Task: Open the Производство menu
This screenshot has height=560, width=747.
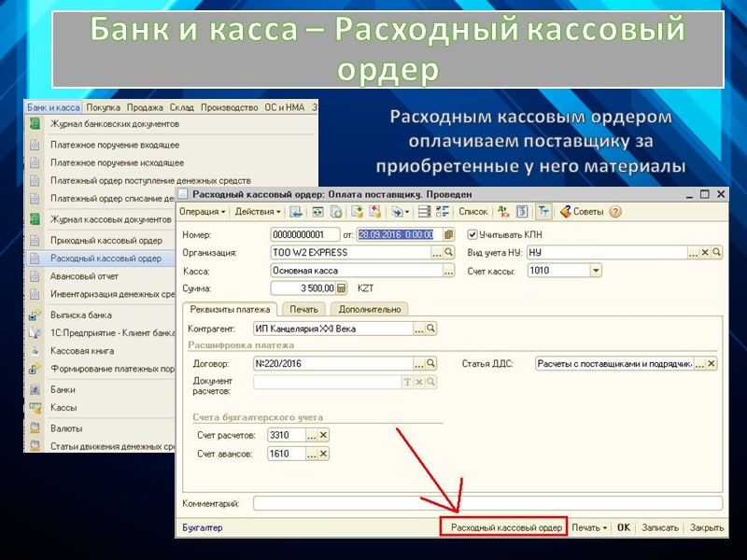Action: click(229, 107)
